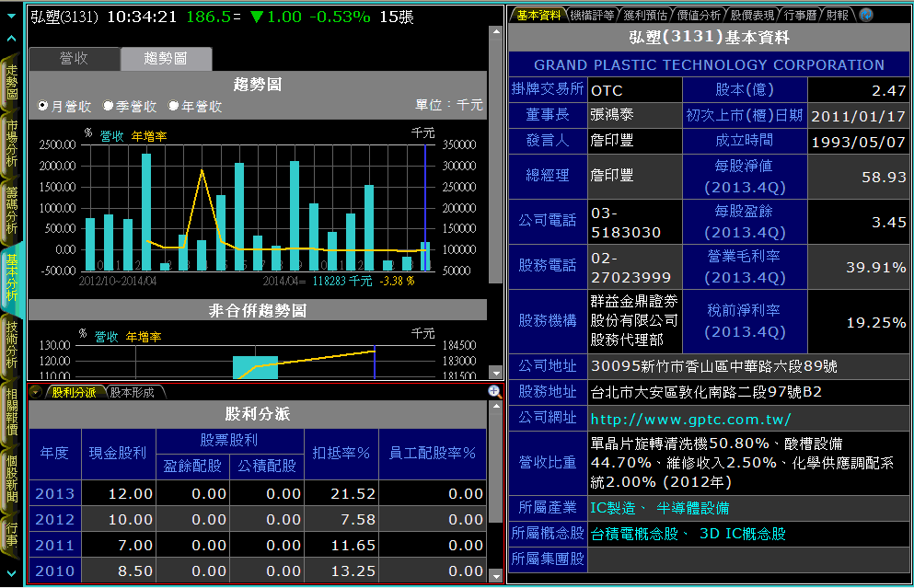Viewport: 914px width, 588px height.
Task: Click the top-most down arrow in left sidebar
Action: [12, 16]
